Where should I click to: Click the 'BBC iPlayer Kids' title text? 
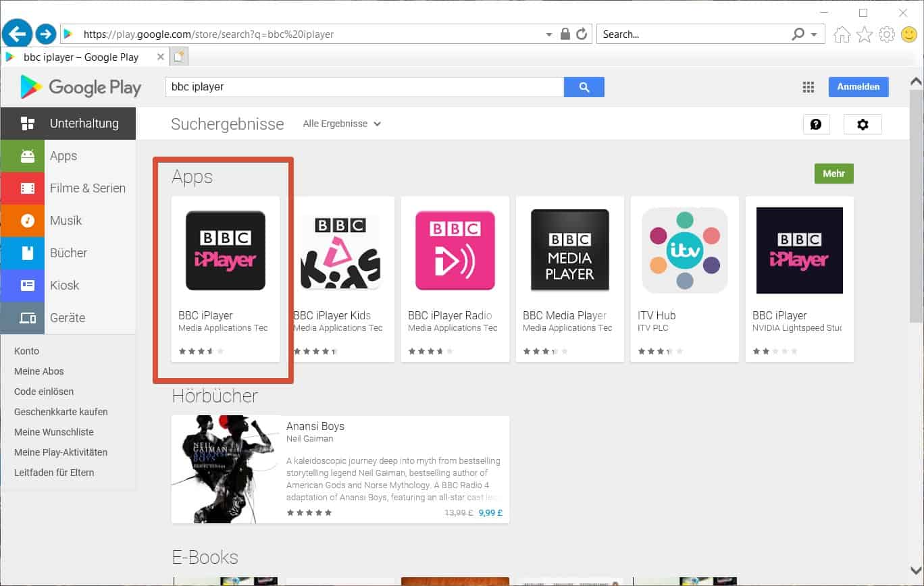point(332,315)
